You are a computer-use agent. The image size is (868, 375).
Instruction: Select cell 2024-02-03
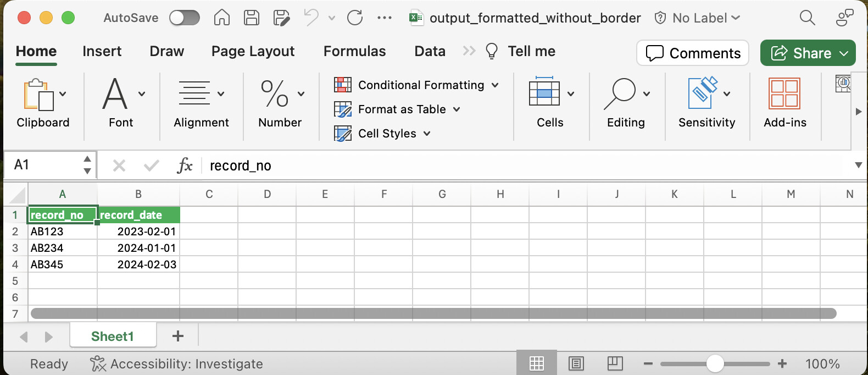[x=139, y=264]
